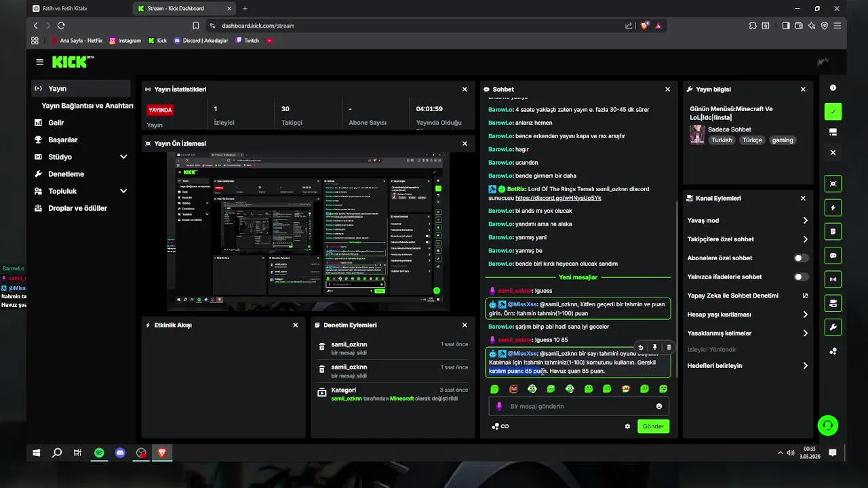Undo via the arrow icon on hovered message

tap(641, 348)
